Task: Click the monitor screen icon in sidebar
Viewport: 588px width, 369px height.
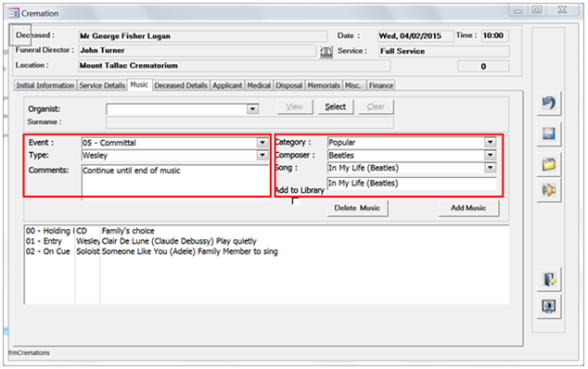Action: [x=549, y=306]
